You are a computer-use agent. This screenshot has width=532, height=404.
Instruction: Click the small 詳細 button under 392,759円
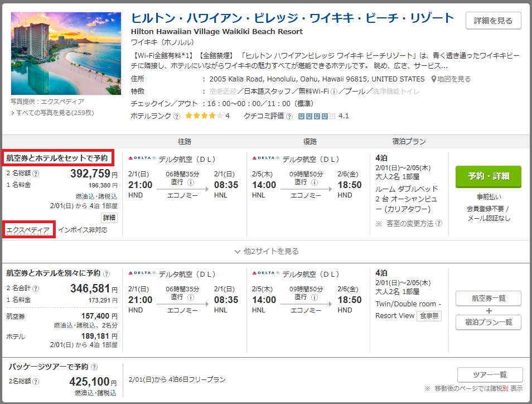[109, 218]
